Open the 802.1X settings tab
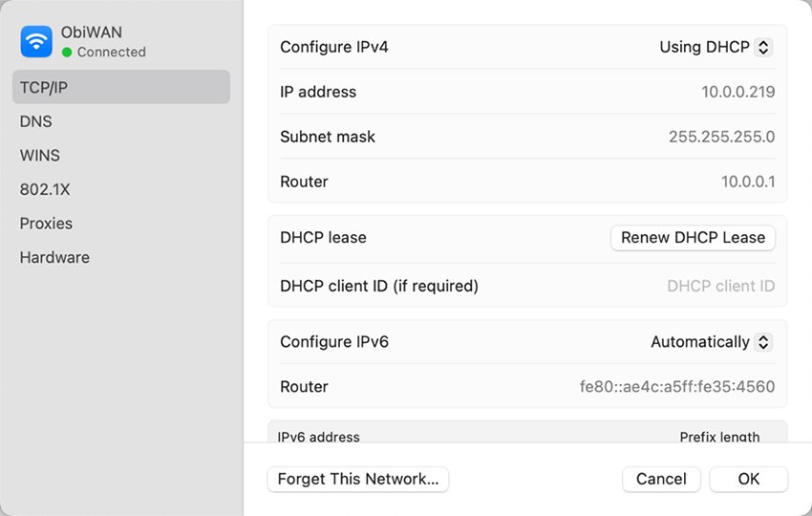The height and width of the screenshot is (516, 812). (45, 189)
